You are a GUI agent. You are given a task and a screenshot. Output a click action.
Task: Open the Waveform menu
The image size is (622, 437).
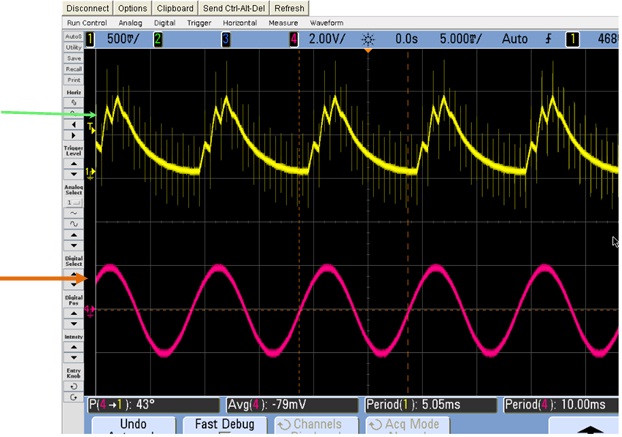(x=326, y=23)
